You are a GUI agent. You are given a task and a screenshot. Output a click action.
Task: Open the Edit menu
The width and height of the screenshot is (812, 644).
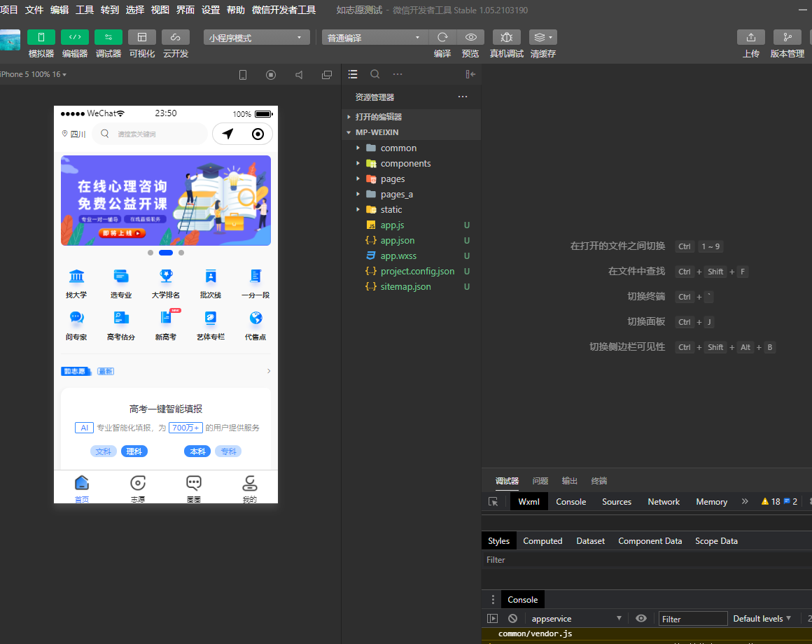click(59, 10)
